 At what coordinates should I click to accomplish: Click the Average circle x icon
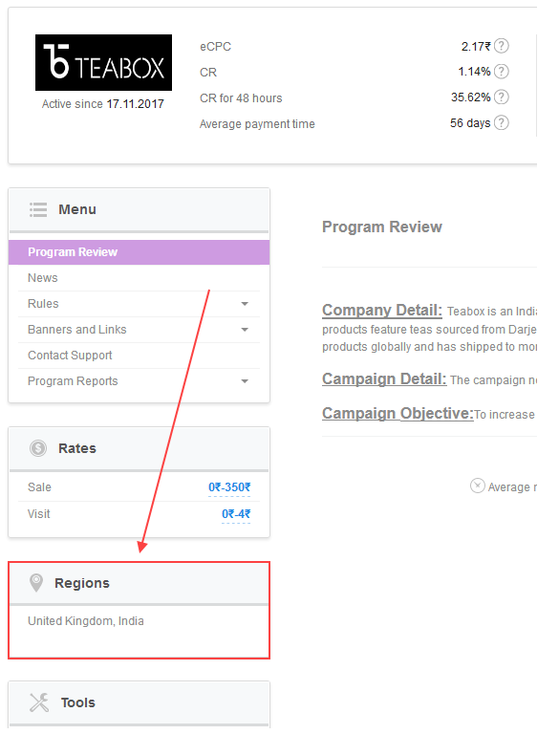(x=477, y=486)
